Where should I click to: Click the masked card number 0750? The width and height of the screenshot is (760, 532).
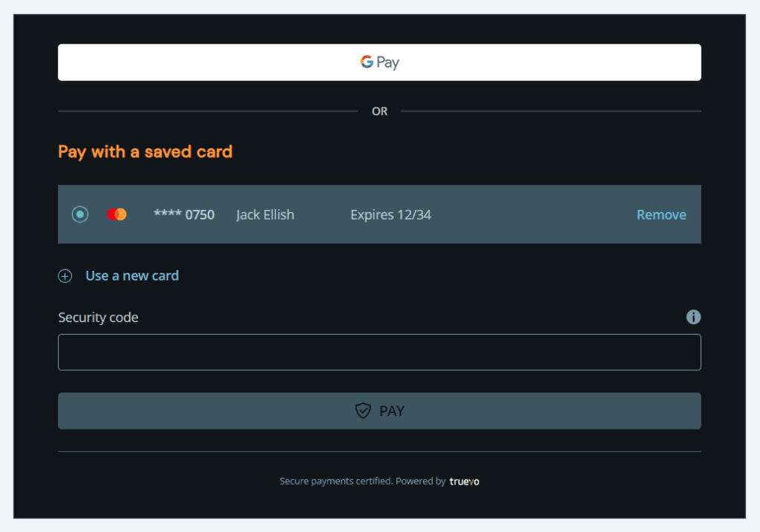[184, 214]
